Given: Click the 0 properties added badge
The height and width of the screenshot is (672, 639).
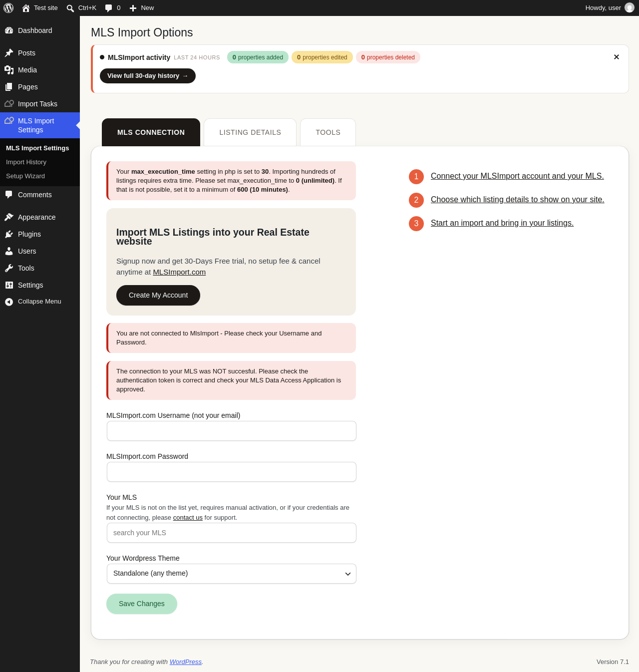Looking at the screenshot, I should tap(258, 57).
